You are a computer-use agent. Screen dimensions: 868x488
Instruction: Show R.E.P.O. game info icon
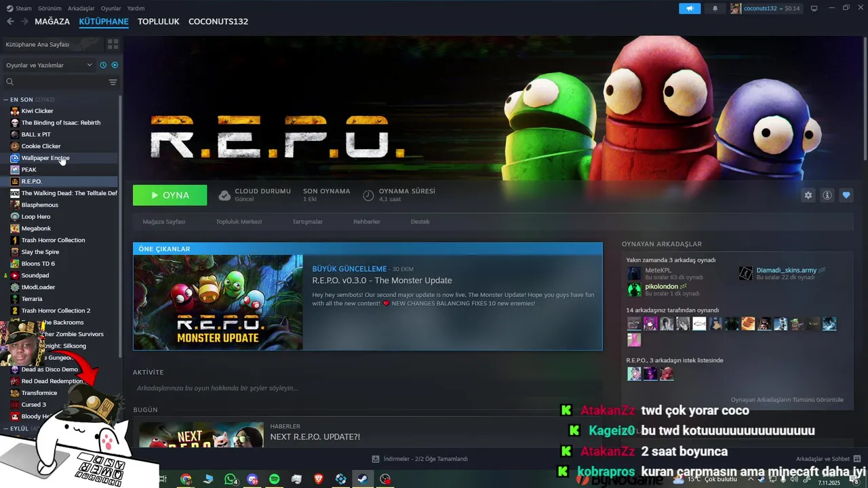pyautogui.click(x=827, y=195)
